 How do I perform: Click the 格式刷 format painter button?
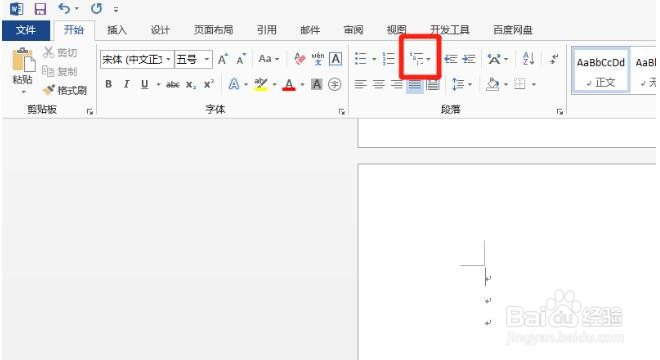(x=65, y=90)
